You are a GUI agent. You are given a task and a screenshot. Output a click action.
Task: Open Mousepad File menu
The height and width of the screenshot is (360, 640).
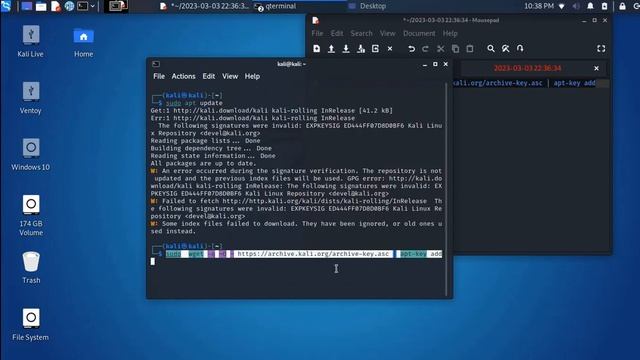[317, 33]
